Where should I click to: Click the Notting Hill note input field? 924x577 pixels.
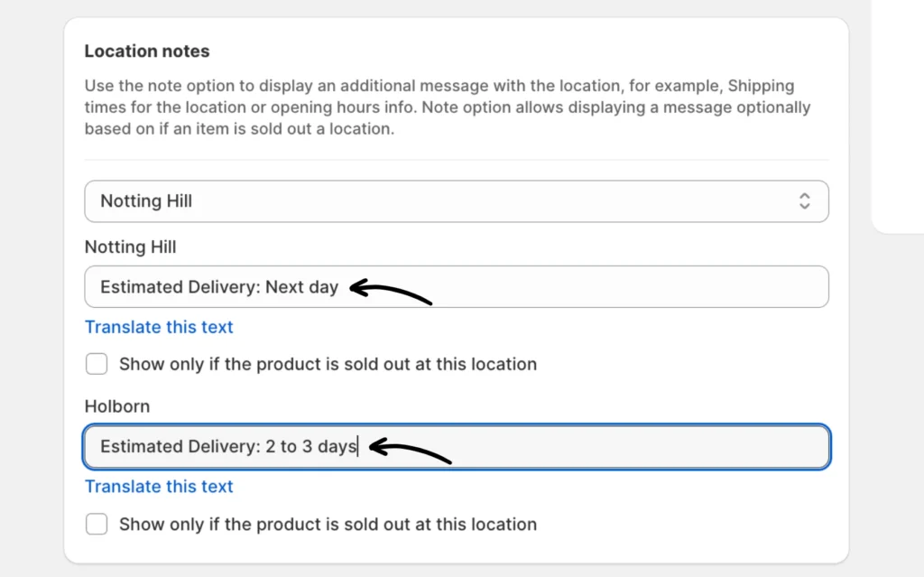[587, 287]
